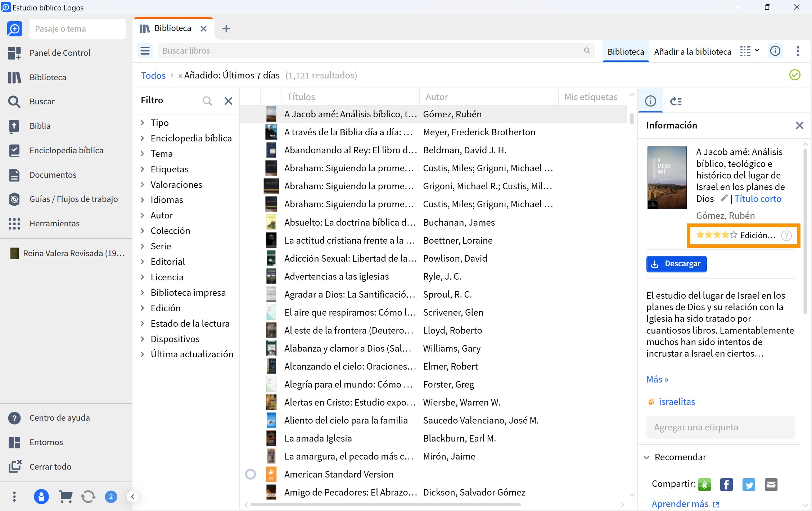Expand the Tipo filter
Image resolution: width=812 pixels, height=511 pixels.
pyautogui.click(x=143, y=123)
